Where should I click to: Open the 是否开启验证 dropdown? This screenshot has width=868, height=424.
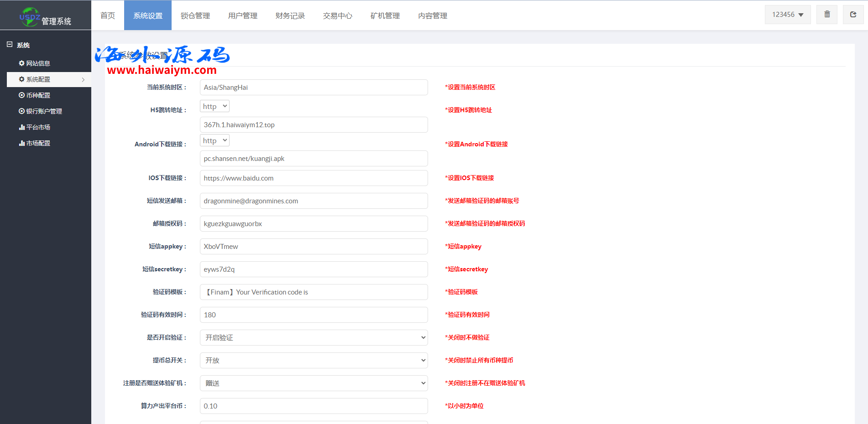pyautogui.click(x=314, y=338)
